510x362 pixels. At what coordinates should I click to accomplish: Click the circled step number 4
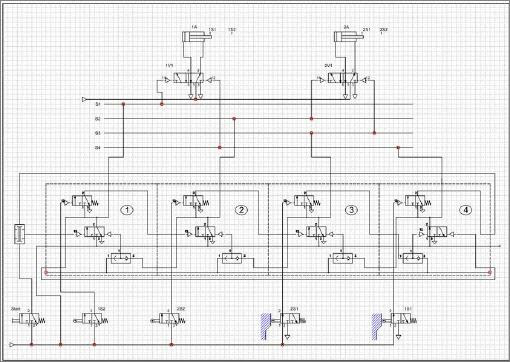pos(466,210)
